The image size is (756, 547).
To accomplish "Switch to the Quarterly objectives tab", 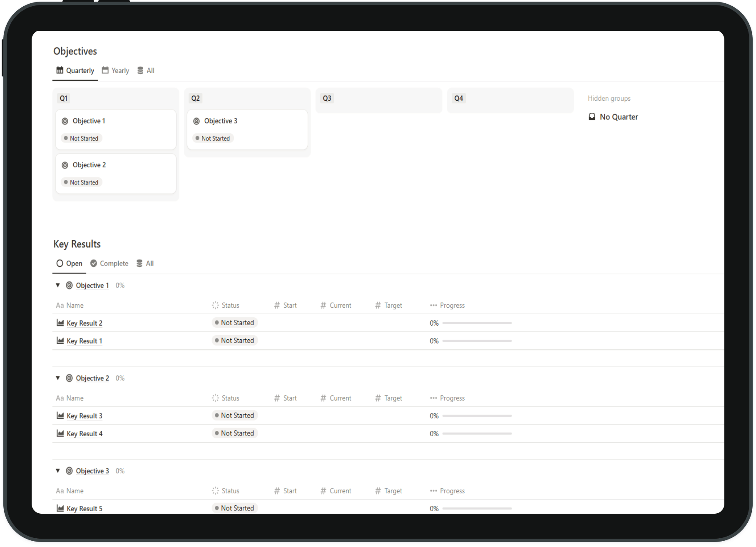I will (75, 70).
